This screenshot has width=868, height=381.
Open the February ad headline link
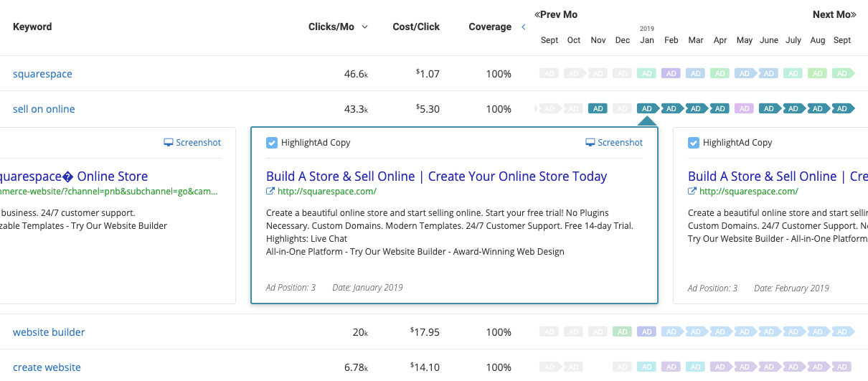click(x=778, y=177)
